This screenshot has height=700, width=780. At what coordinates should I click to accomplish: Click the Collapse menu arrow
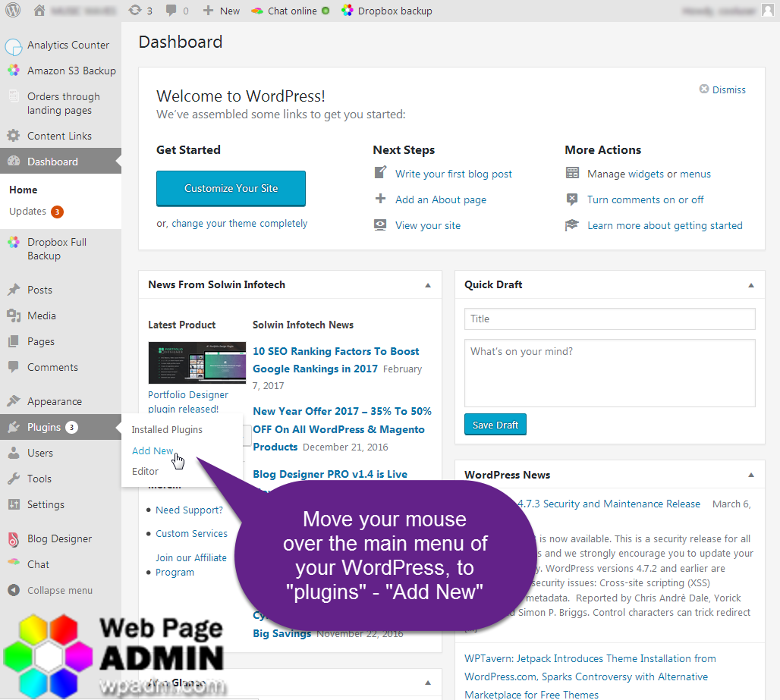[14, 590]
